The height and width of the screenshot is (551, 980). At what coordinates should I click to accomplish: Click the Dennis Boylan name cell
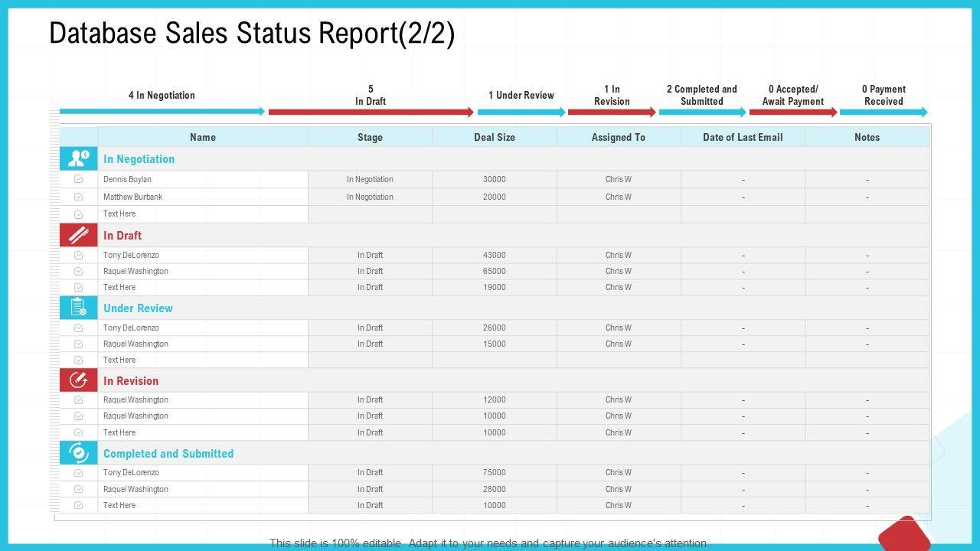(203, 179)
